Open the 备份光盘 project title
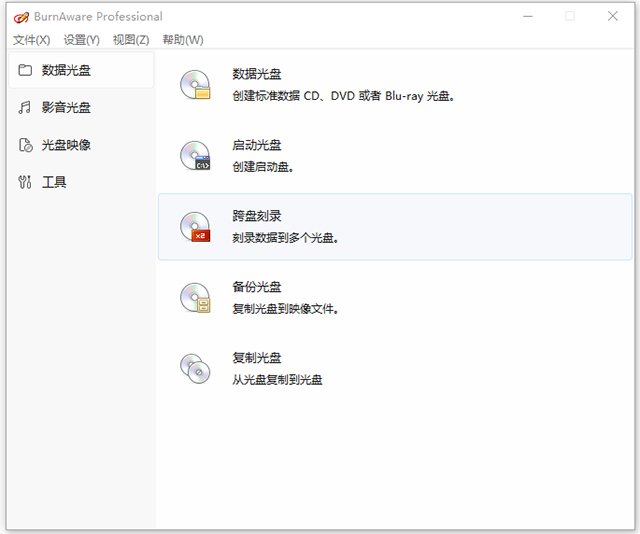 pos(257,287)
